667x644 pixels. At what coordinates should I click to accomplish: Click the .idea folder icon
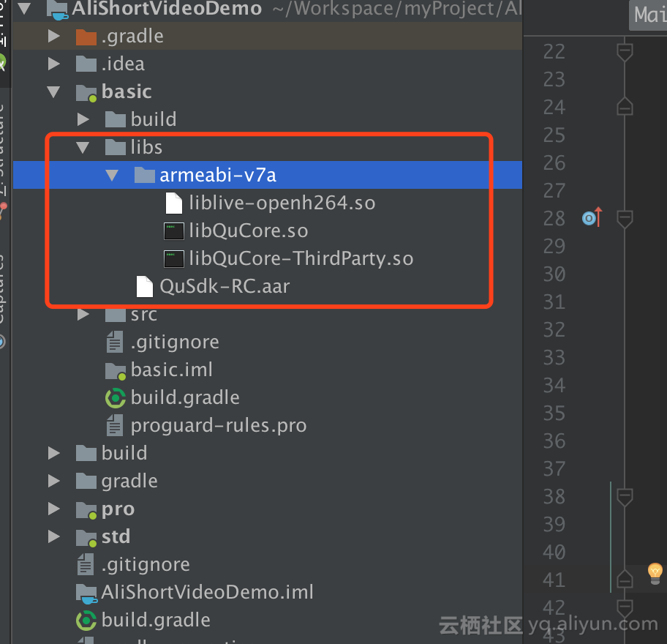pos(86,64)
